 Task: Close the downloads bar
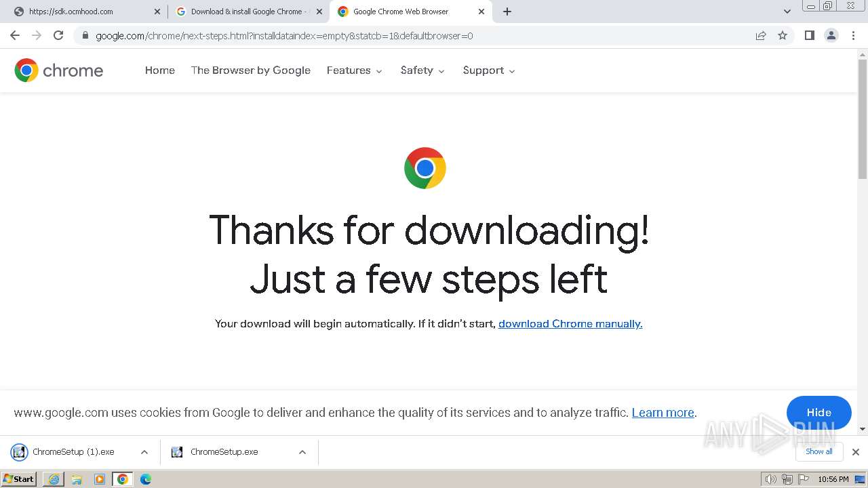[856, 452]
